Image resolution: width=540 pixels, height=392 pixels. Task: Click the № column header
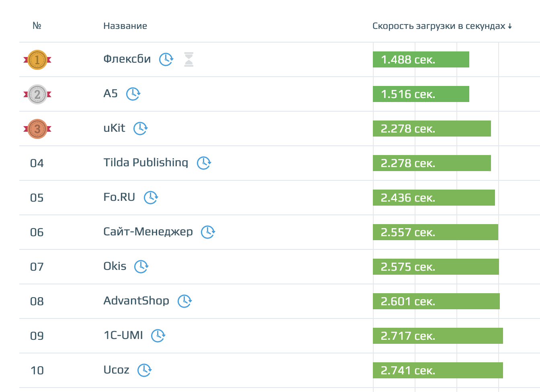click(x=37, y=26)
